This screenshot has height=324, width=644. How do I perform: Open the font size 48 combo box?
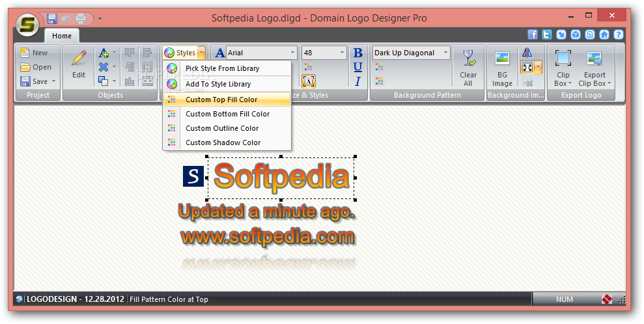point(324,53)
